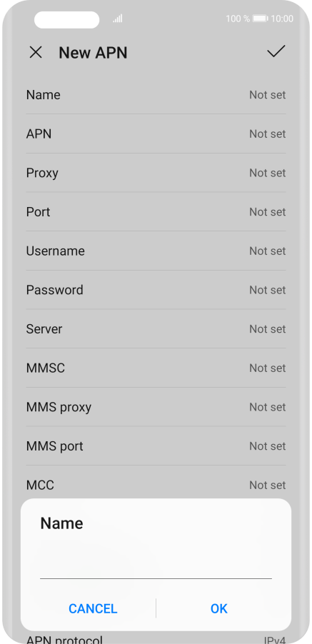The width and height of the screenshot is (312, 644).
Task: Select the Server row
Action: 156,329
